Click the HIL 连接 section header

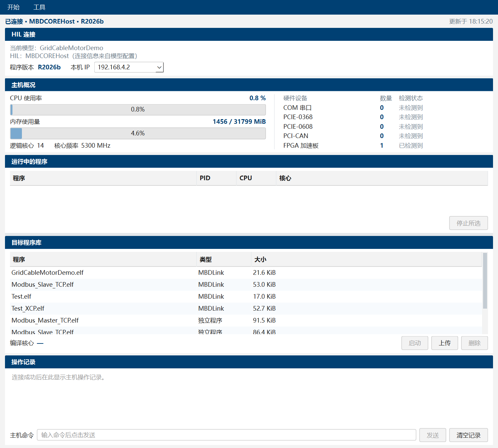point(249,35)
